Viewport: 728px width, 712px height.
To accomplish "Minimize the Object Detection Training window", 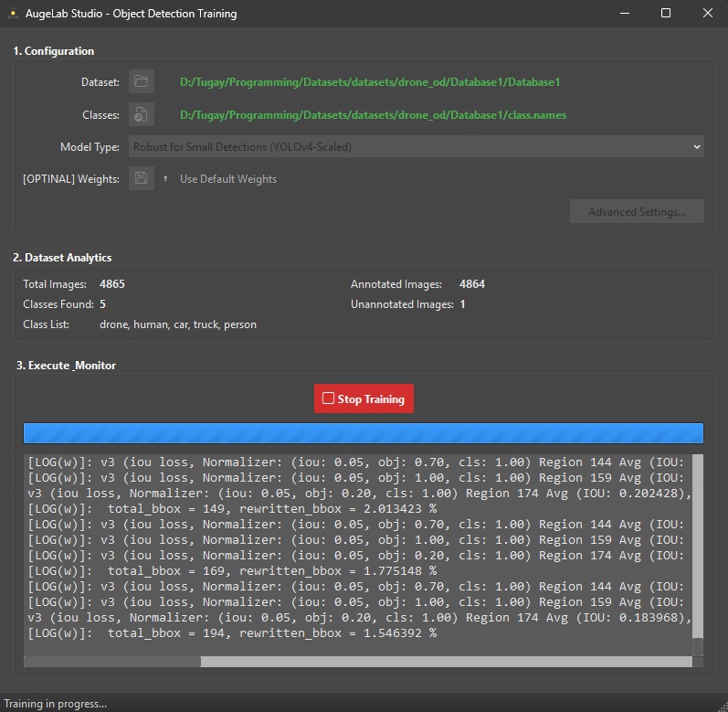I will point(625,14).
